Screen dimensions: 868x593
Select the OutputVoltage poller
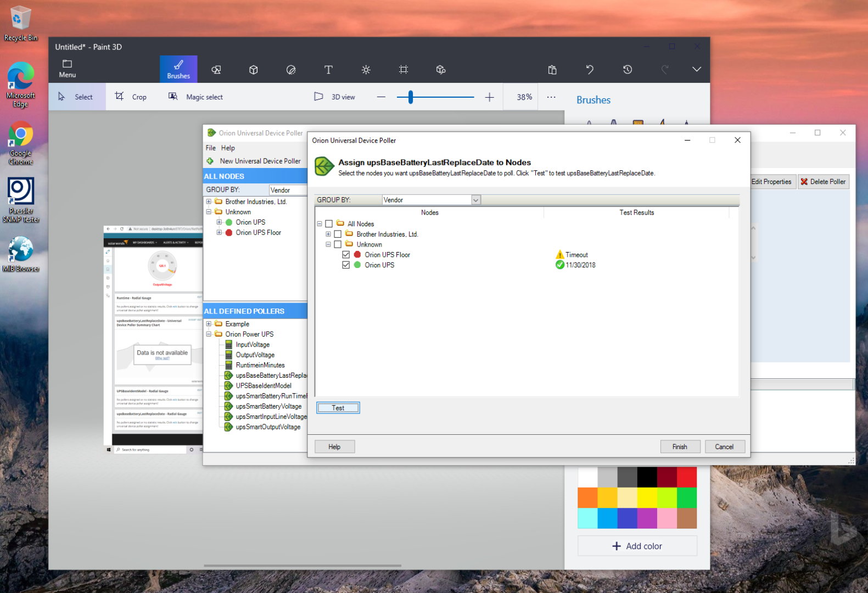point(255,355)
